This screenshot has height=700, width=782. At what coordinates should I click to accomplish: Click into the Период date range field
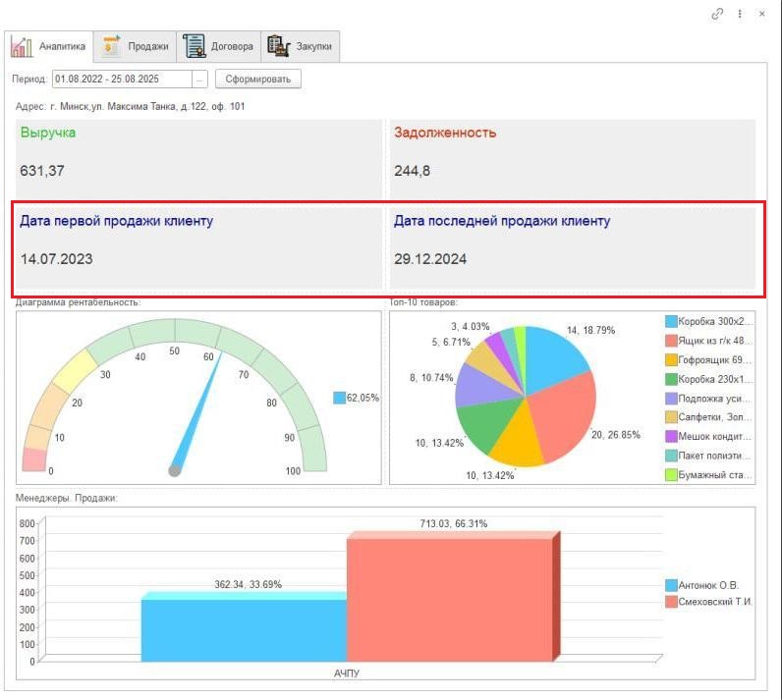(121, 79)
